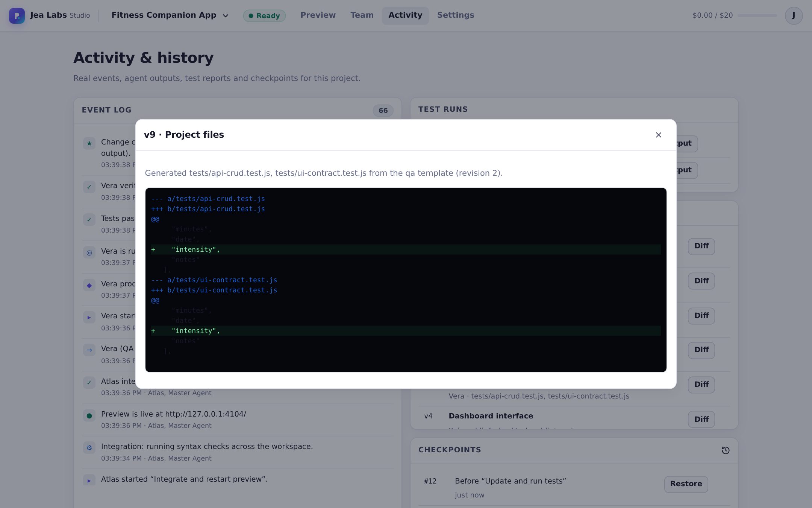This screenshot has height=508, width=812.
Task: Open Diff for v4 Dashboard interface
Action: (x=701, y=419)
